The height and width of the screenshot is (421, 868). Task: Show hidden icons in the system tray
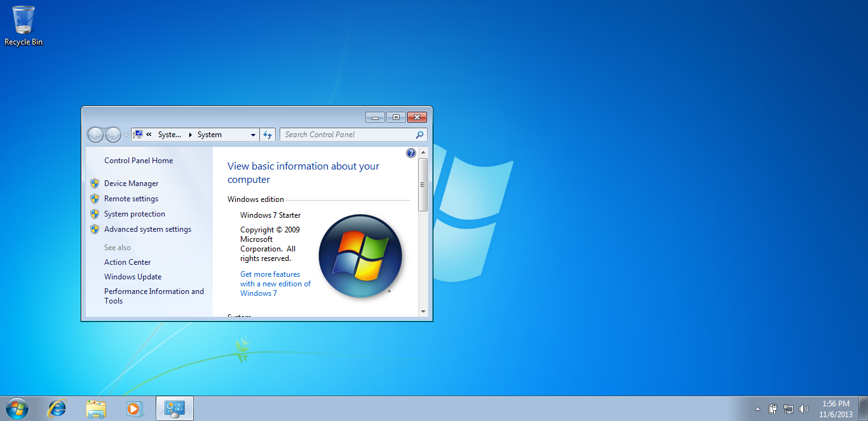pyautogui.click(x=757, y=409)
